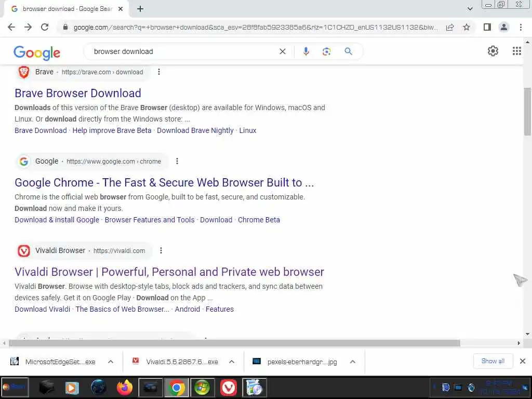The image size is (532, 399).
Task: Click the Vivaldi Browser favicon in results
Action: point(24,251)
